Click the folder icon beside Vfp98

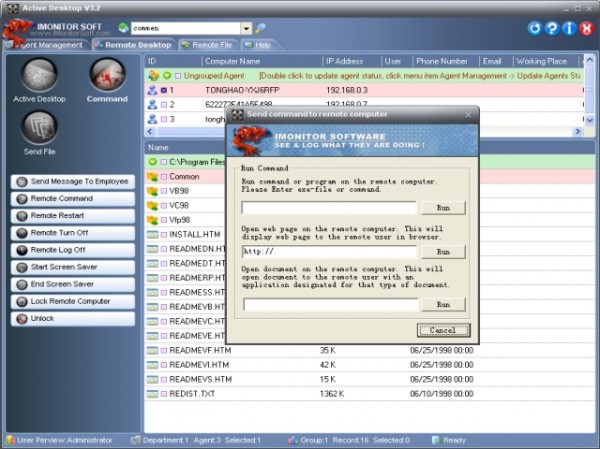tap(152, 220)
